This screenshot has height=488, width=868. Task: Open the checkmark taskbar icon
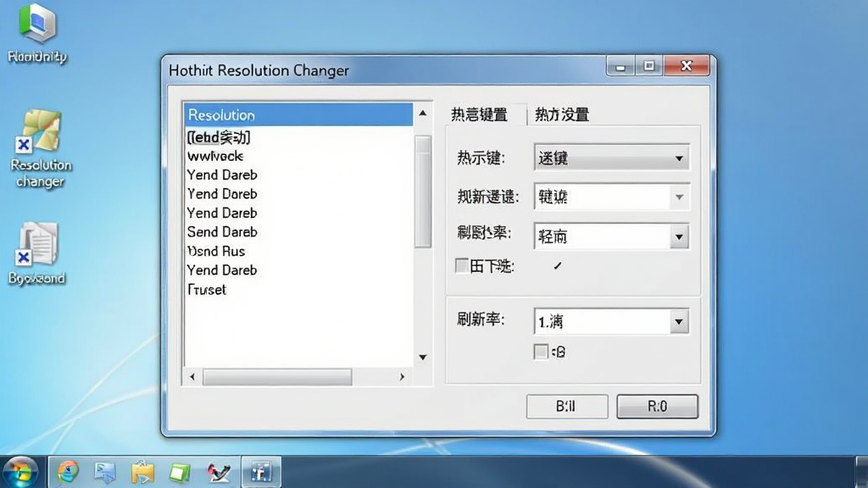[220, 472]
